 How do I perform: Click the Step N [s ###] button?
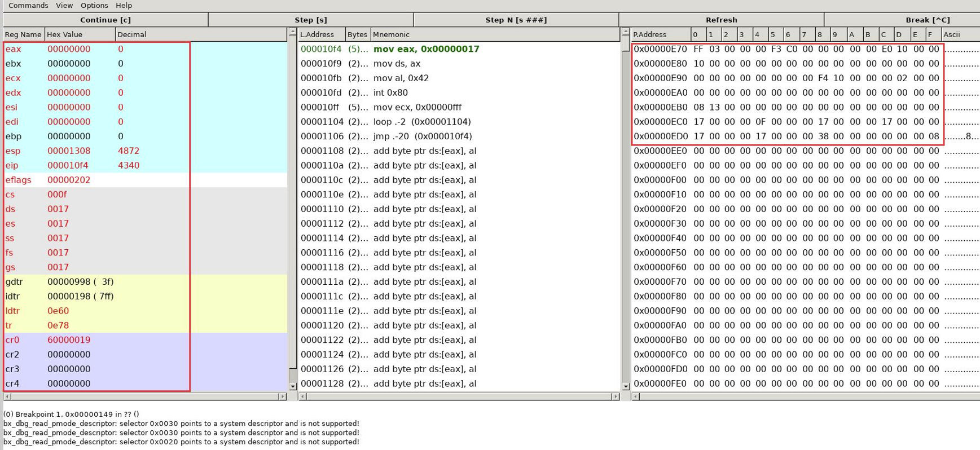(x=516, y=20)
